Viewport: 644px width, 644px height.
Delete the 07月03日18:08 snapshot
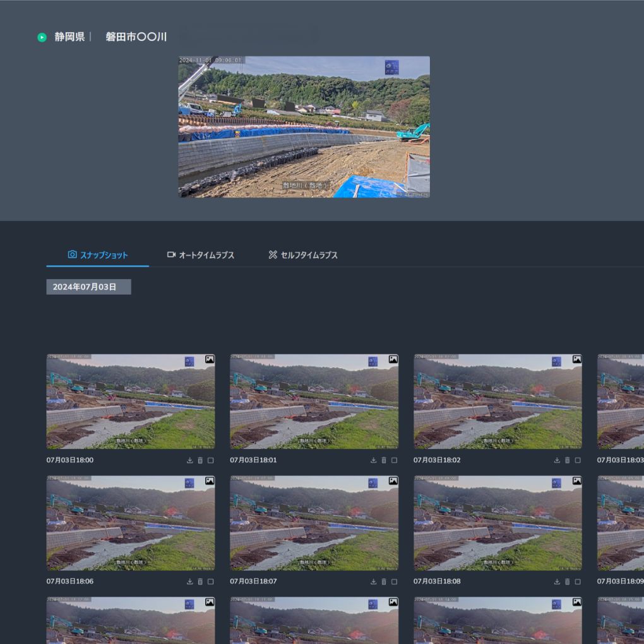[x=568, y=581]
